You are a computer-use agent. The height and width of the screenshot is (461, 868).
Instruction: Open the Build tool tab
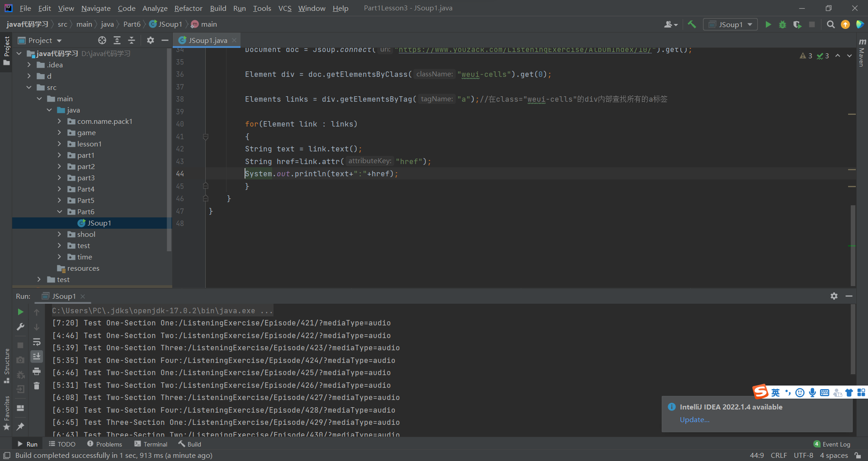pos(189,444)
